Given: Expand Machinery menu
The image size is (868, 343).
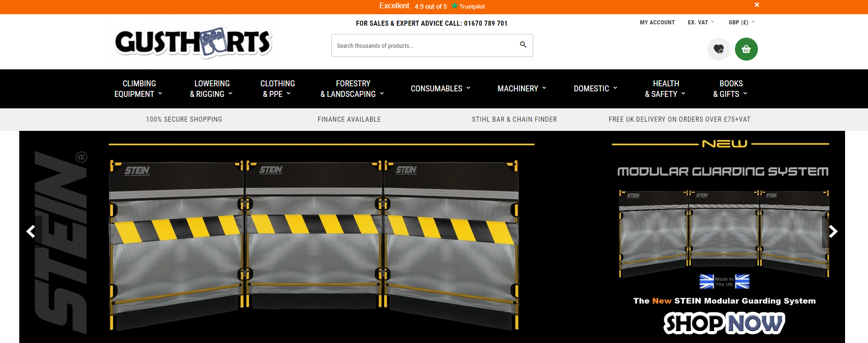Looking at the screenshot, I should pos(522,89).
